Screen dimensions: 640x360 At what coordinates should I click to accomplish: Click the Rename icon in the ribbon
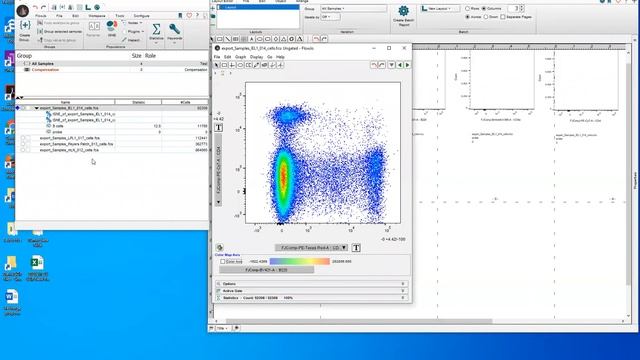(x=94, y=27)
